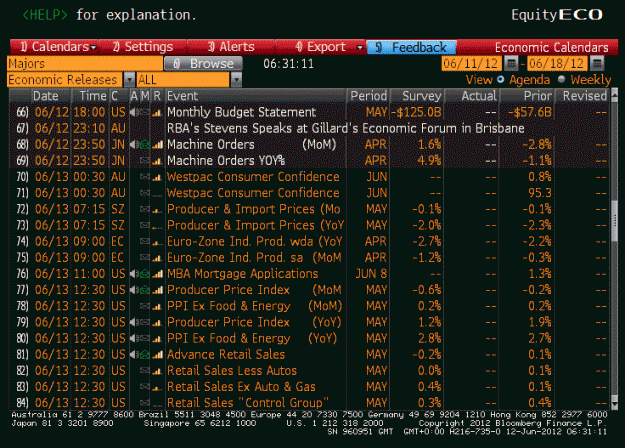Viewport: 625px width, 448px height.
Task: Select the Agenda view radio button
Action: pyautogui.click(x=501, y=79)
